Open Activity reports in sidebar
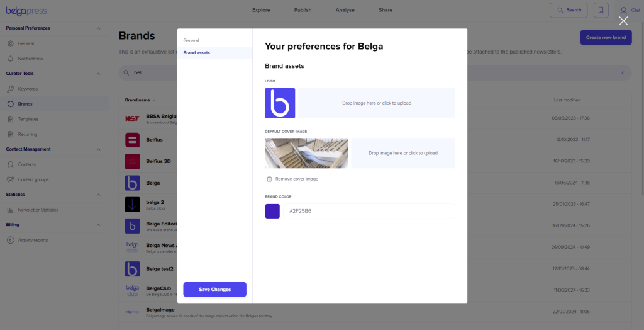This screenshot has height=330, width=644. (33, 241)
